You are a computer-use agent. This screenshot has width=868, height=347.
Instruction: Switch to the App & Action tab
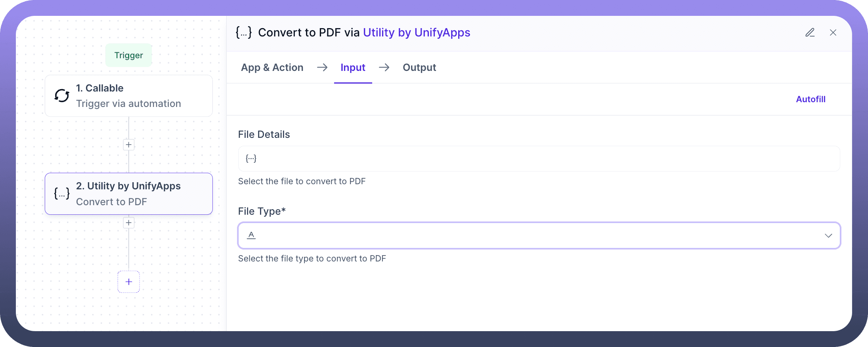272,67
